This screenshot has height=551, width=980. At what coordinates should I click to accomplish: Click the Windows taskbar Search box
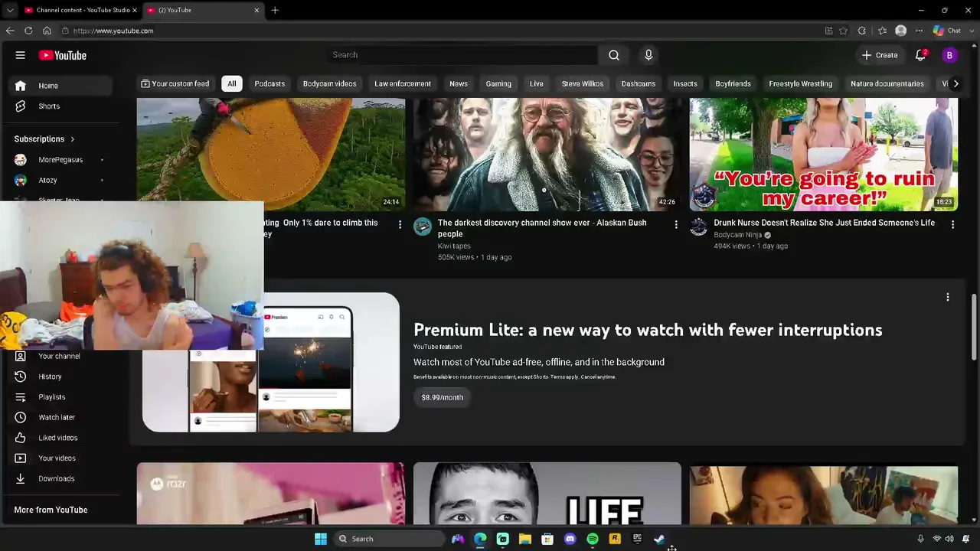click(389, 539)
